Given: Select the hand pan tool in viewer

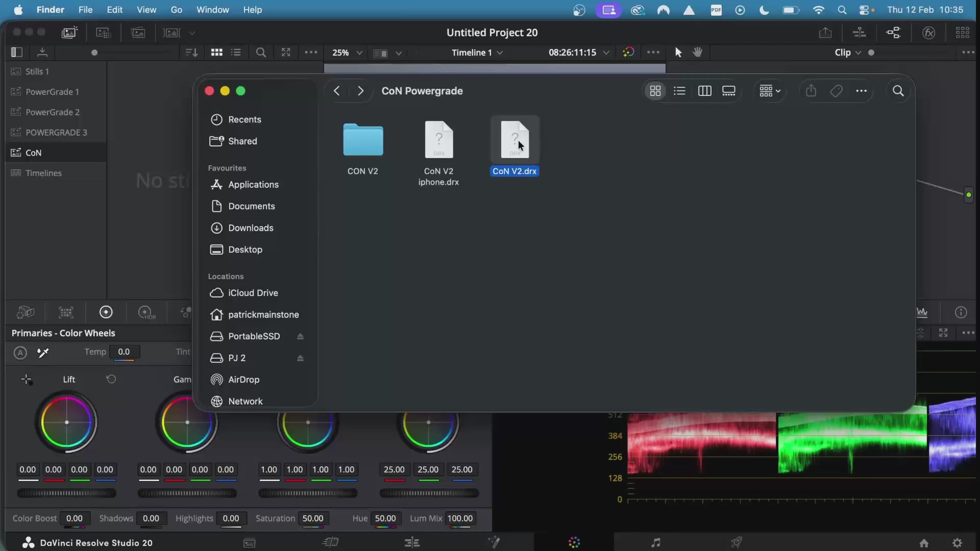Looking at the screenshot, I should 697,52.
